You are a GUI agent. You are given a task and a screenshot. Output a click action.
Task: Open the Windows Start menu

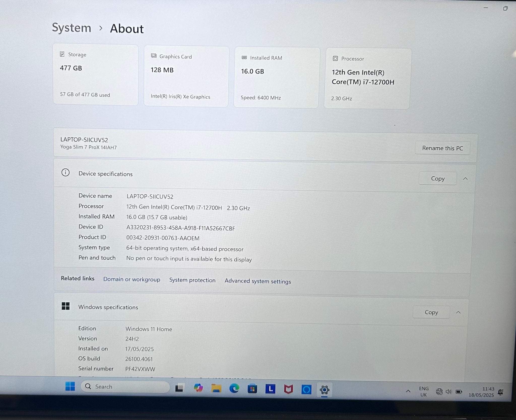(x=70, y=386)
